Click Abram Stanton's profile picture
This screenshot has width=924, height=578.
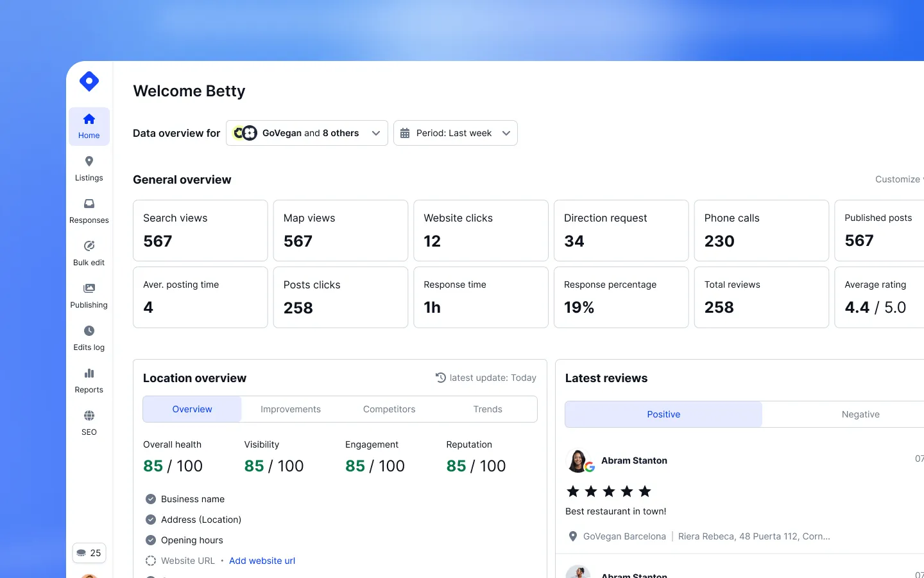(x=579, y=460)
